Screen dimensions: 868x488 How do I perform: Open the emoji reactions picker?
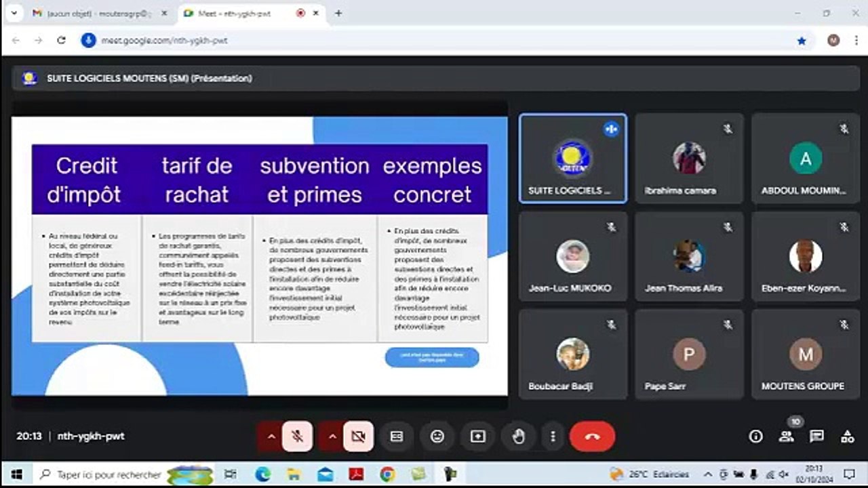click(x=437, y=436)
